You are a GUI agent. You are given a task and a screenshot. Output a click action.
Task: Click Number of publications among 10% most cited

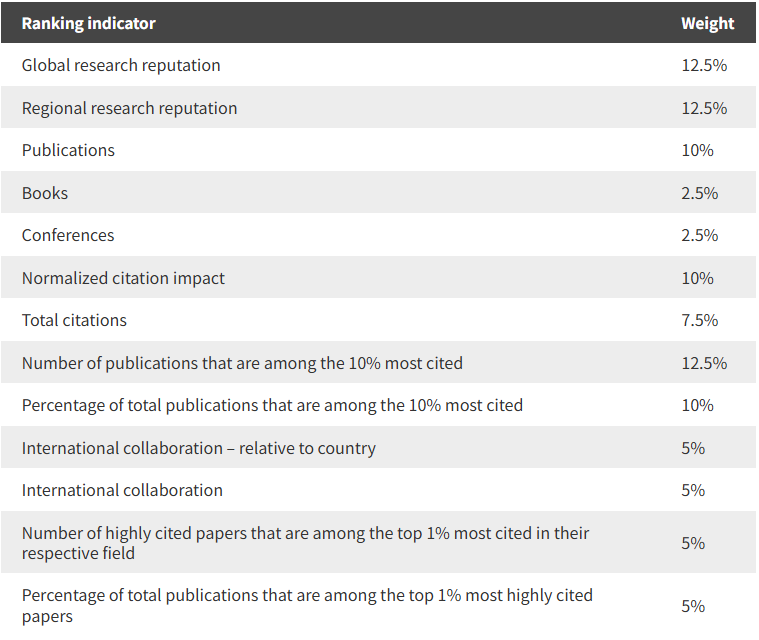pos(242,363)
